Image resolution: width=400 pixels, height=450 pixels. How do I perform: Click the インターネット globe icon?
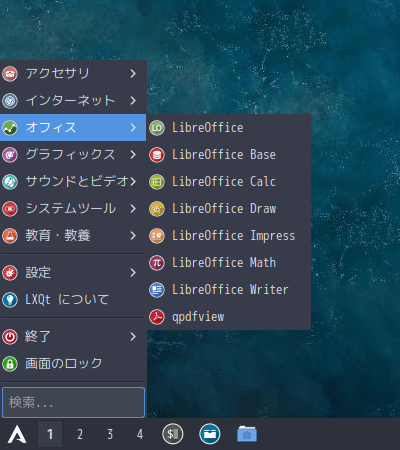(10, 101)
